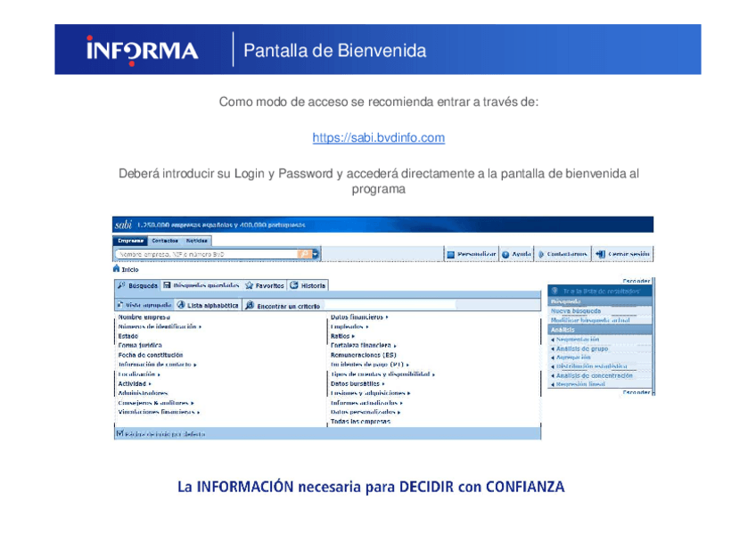This screenshot has width=756, height=534.
Task: Expand Información de contacto criteria
Action: tap(157, 365)
